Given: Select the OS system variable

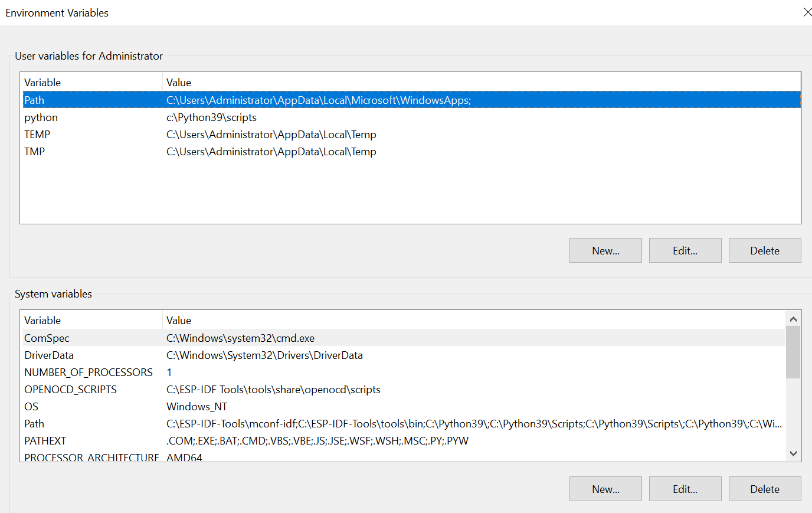Looking at the screenshot, I should [89, 406].
